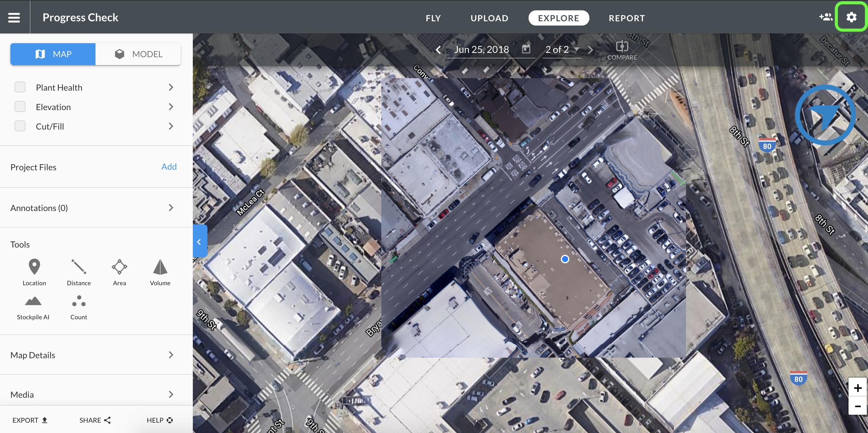The height and width of the screenshot is (433, 868).
Task: Select the Location marker tool
Action: coord(34,272)
